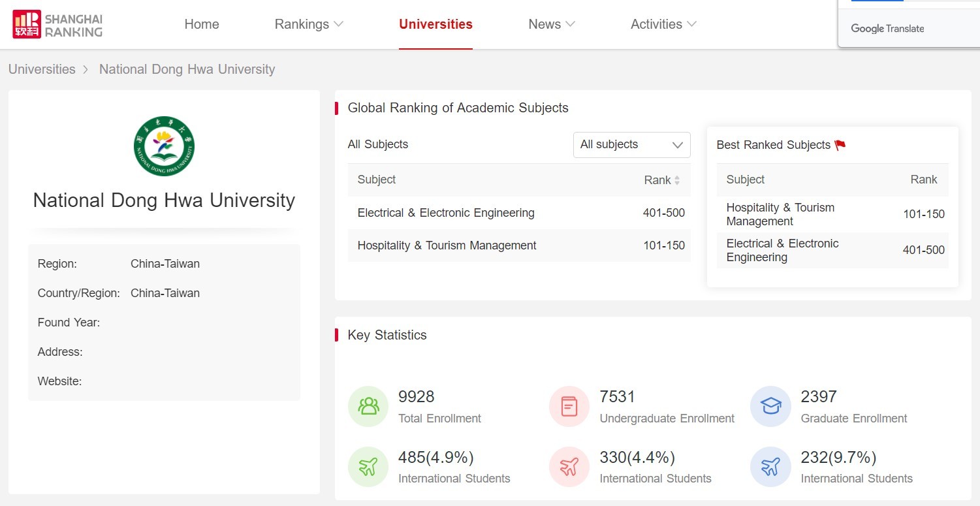Click Global Ranking of Academic Subjects heading
This screenshot has height=506, width=980.
(458, 108)
